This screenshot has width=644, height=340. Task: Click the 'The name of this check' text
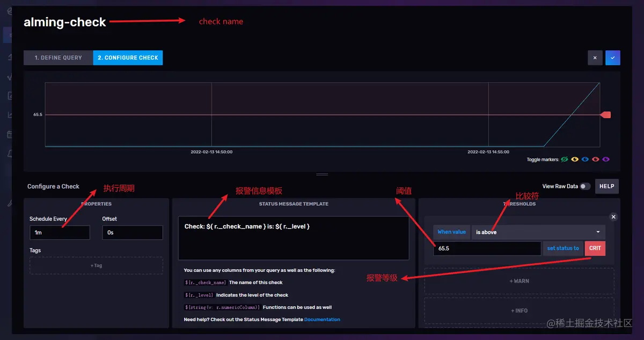(255, 283)
